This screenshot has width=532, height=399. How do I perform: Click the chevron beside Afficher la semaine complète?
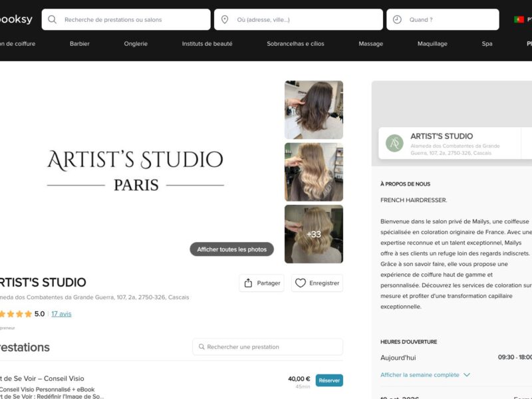click(467, 375)
